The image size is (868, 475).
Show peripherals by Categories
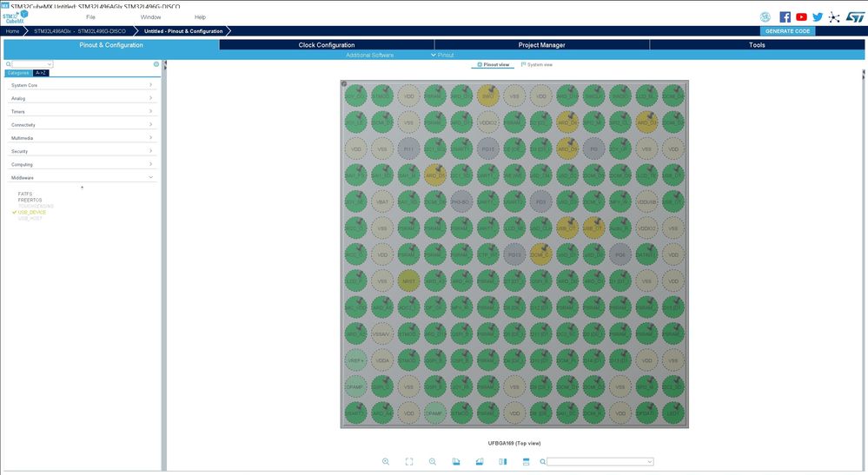point(18,73)
